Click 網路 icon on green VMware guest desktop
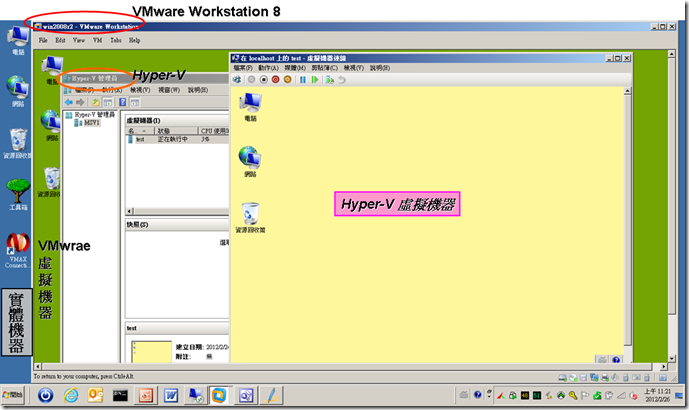This screenshot has height=410, width=689. pyautogui.click(x=51, y=125)
